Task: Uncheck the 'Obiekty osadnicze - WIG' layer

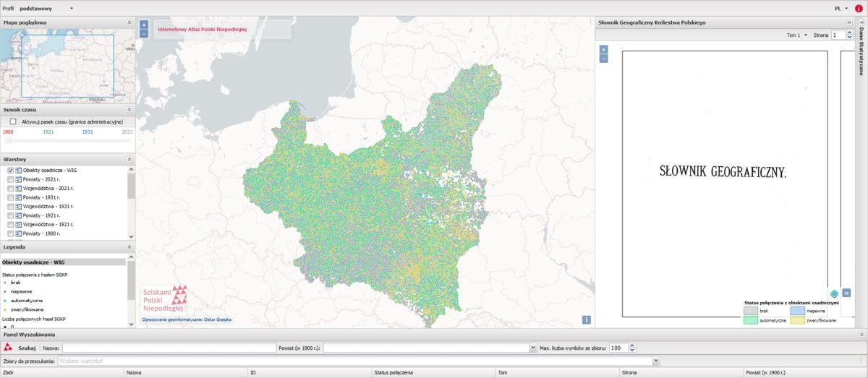Action: point(10,170)
